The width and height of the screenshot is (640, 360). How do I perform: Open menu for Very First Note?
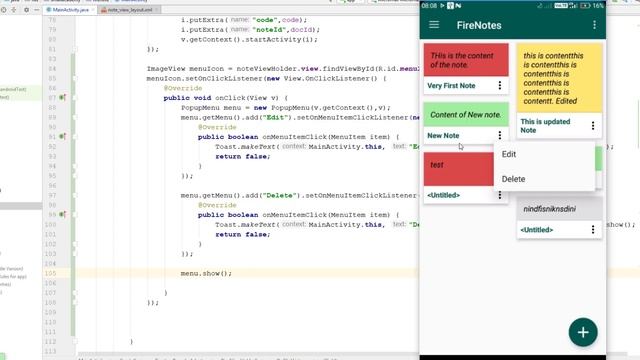tap(500, 85)
